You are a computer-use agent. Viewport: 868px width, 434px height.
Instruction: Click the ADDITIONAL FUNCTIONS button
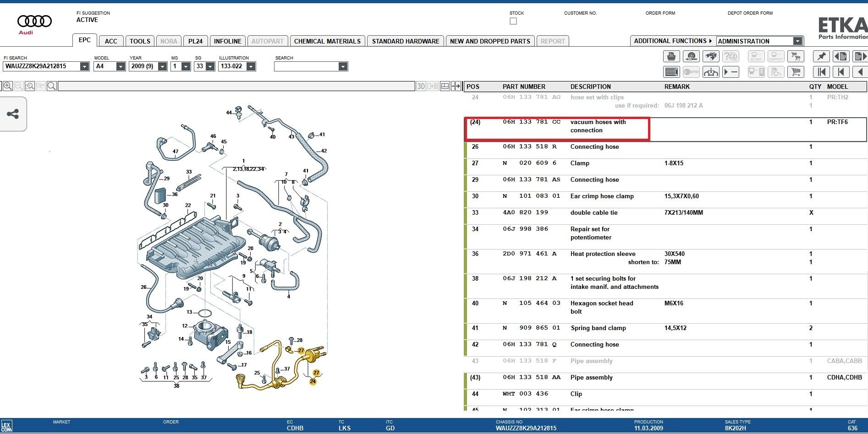click(672, 41)
